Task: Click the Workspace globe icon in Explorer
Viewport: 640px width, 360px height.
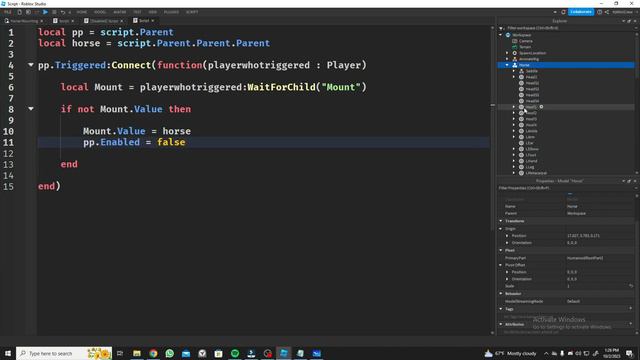Action: coord(508,35)
